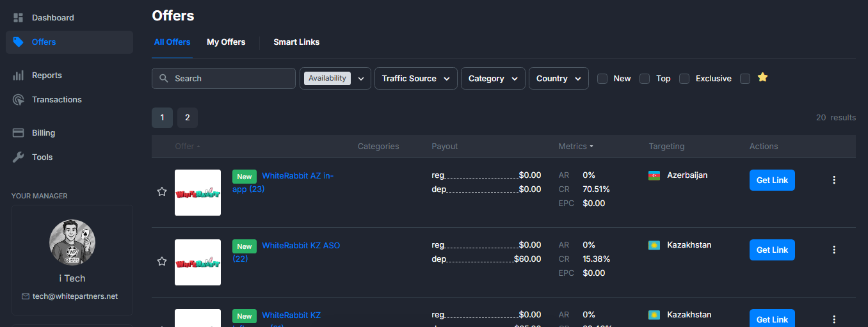
Task: Star the WhiteRabbit AZ in-app offer
Action: (x=162, y=191)
